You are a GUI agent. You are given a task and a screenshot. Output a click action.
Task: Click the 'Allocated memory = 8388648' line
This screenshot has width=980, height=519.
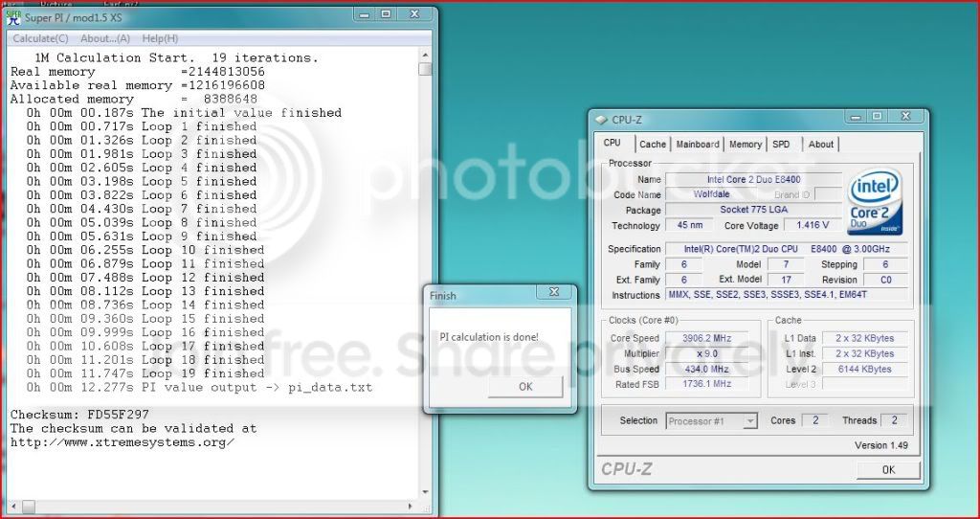point(134,99)
